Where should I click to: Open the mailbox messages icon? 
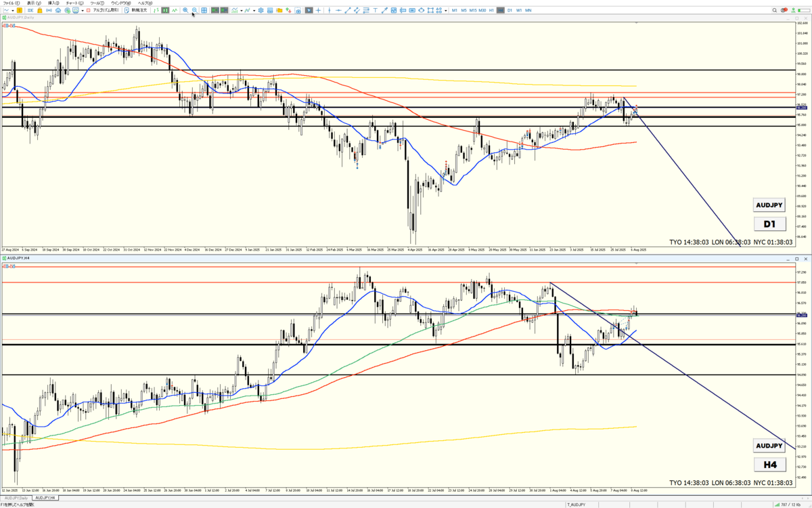(x=76, y=11)
